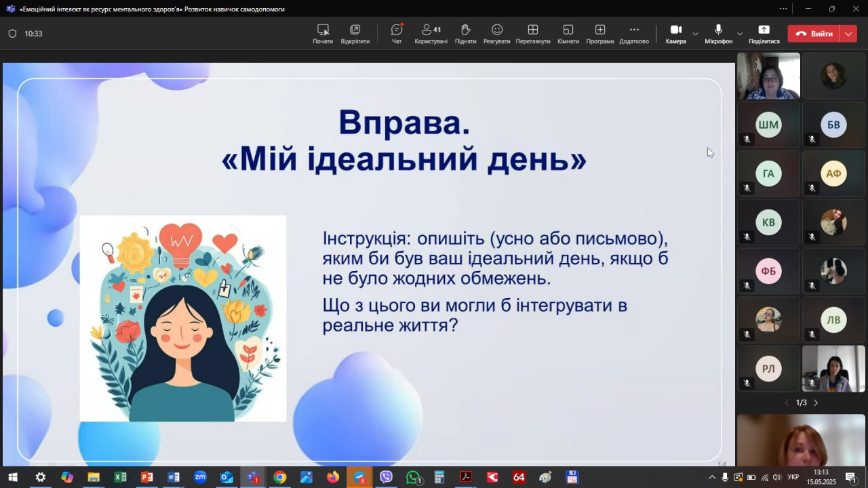Open the dropdown arrow beside Вийти

click(849, 34)
